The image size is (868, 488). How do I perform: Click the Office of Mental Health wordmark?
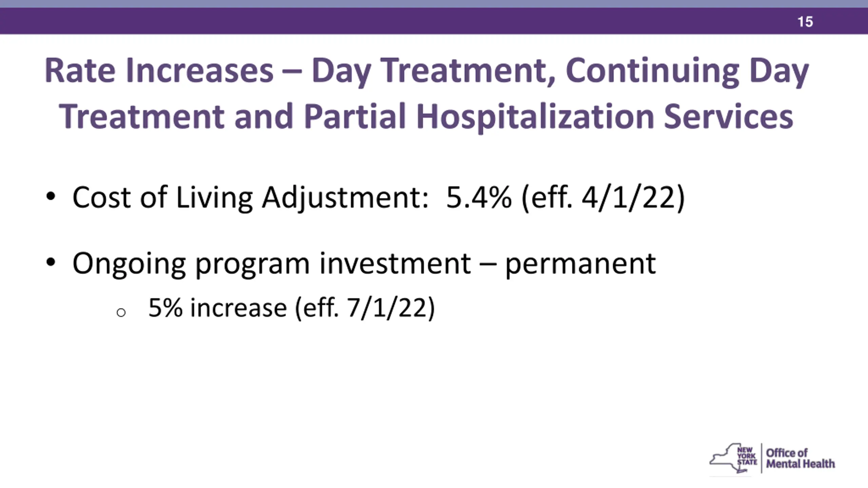pos(801,458)
